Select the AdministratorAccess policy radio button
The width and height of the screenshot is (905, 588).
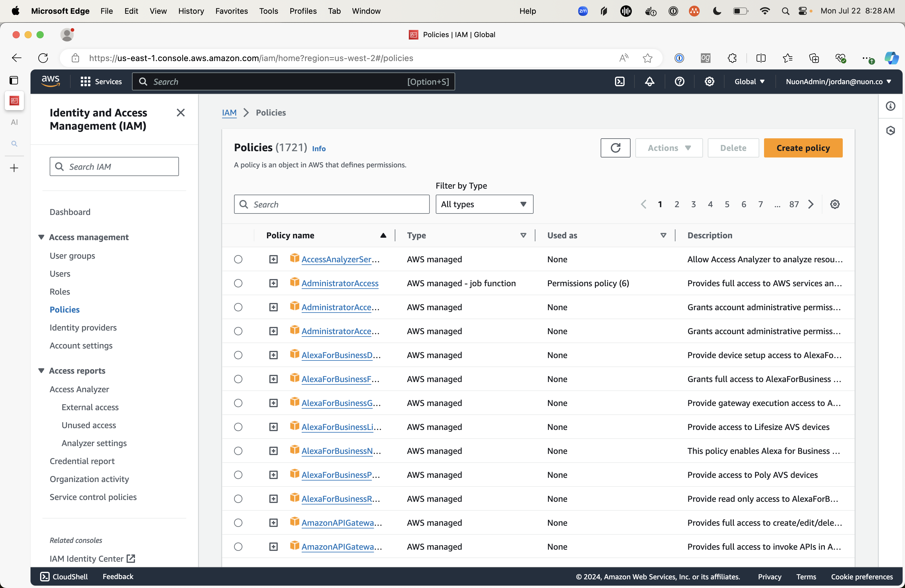tap(238, 283)
